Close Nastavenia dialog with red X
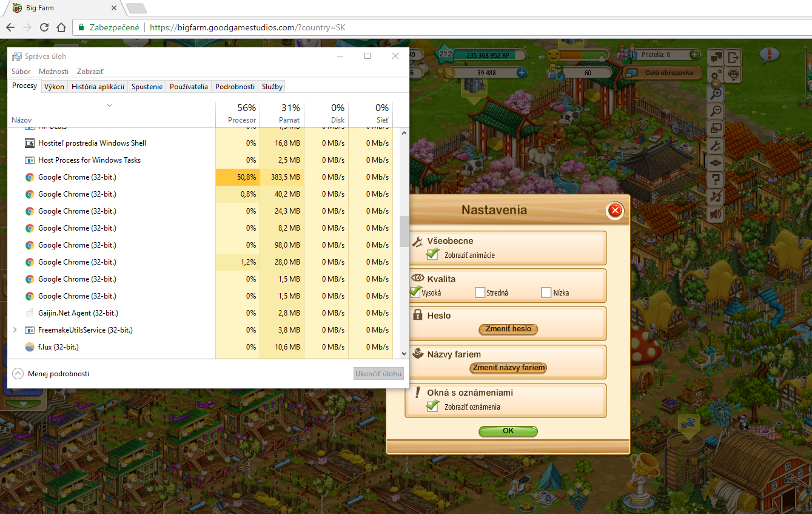 615,211
